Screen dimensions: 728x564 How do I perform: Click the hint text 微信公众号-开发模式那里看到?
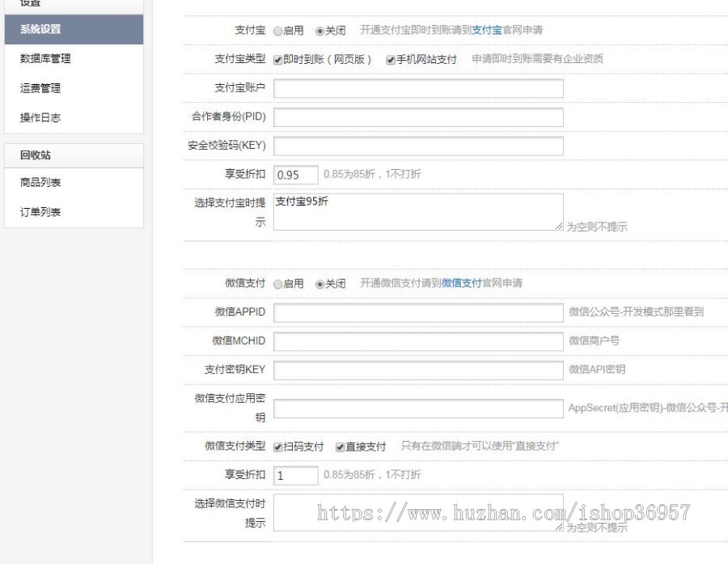(x=636, y=312)
